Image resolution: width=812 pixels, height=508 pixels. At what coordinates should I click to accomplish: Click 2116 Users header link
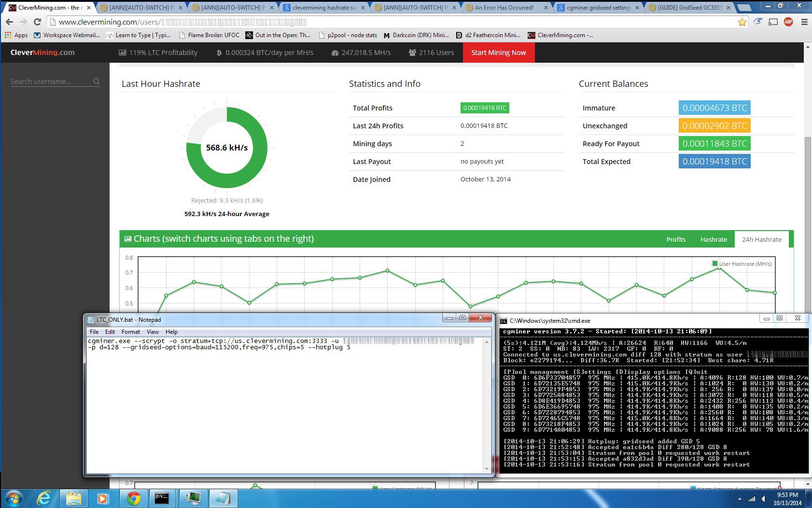(431, 53)
